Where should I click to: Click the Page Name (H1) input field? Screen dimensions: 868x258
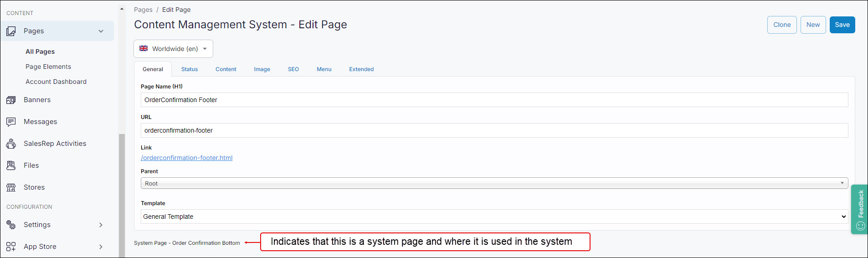point(494,100)
